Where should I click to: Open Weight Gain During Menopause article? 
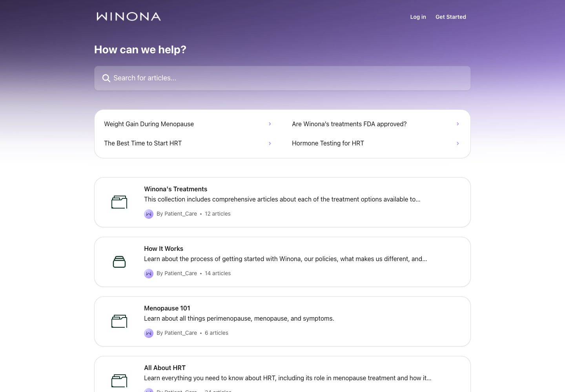tap(188, 124)
